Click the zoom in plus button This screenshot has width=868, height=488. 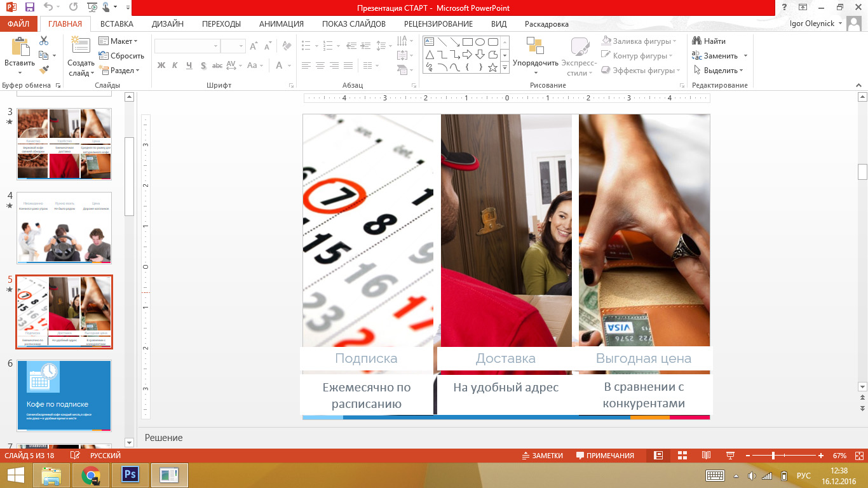pyautogui.click(x=821, y=456)
